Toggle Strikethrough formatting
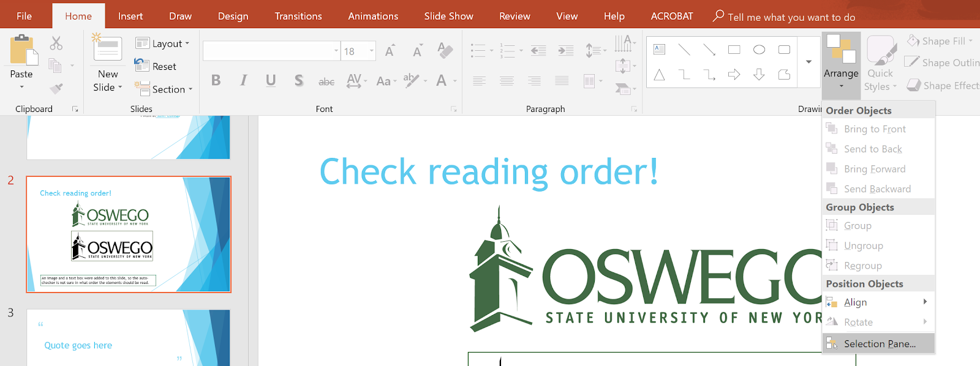 326,81
